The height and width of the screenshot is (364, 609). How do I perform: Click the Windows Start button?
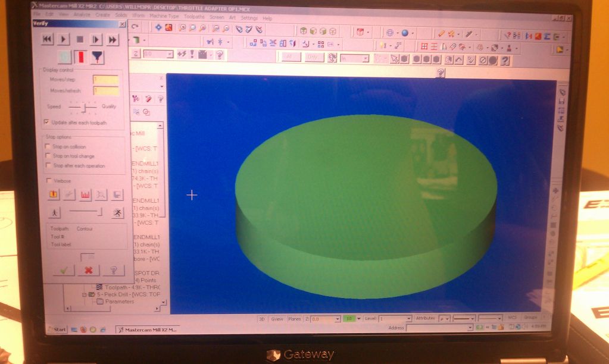[x=57, y=330]
